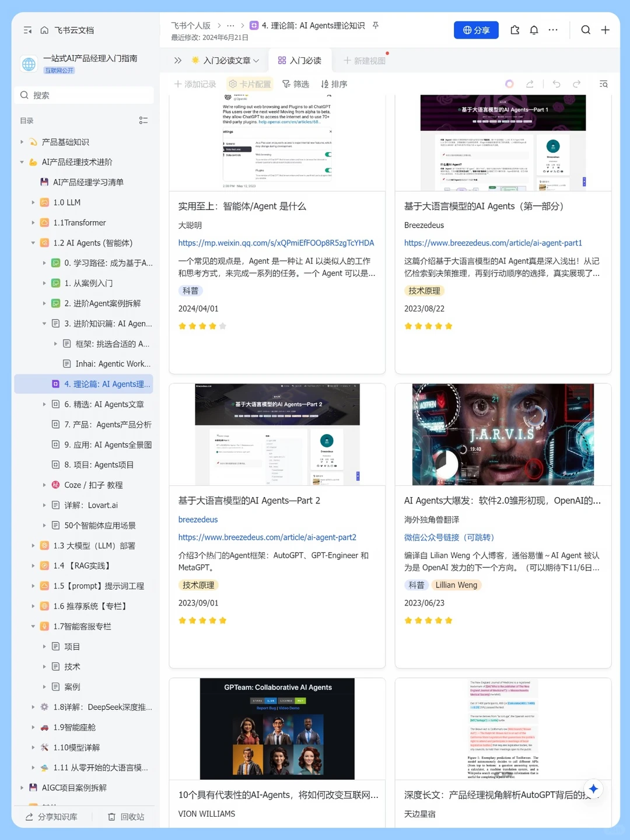Click star rating on 2023/08/22 card
This screenshot has height=840, width=630.
click(429, 326)
